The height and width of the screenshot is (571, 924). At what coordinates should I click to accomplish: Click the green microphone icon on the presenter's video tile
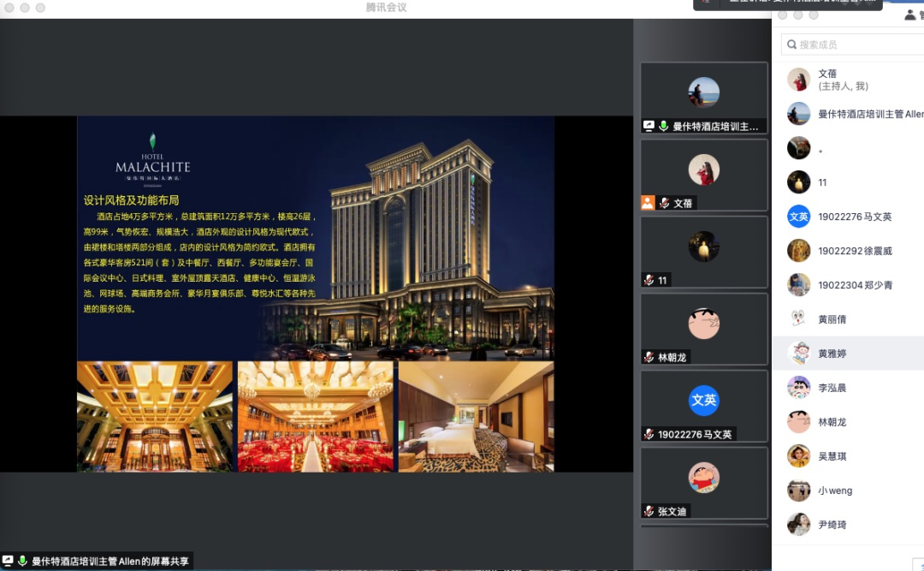point(664,126)
